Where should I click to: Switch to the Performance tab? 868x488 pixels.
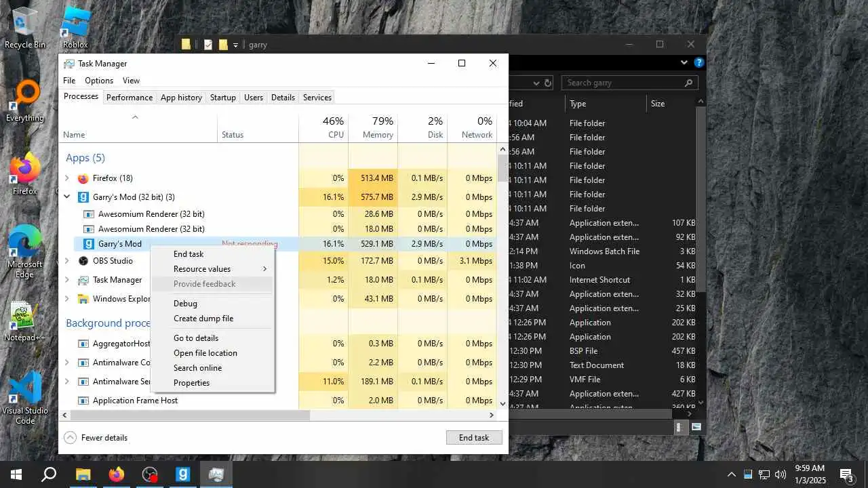(x=130, y=98)
